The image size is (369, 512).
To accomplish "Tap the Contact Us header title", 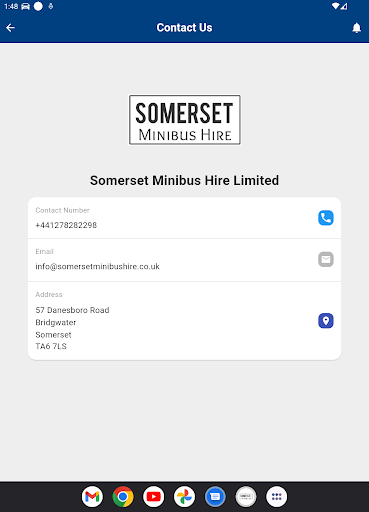I will pos(184,28).
